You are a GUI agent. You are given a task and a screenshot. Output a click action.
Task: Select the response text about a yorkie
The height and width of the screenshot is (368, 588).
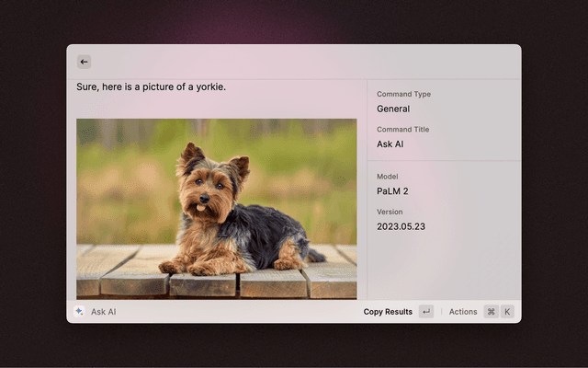point(151,87)
